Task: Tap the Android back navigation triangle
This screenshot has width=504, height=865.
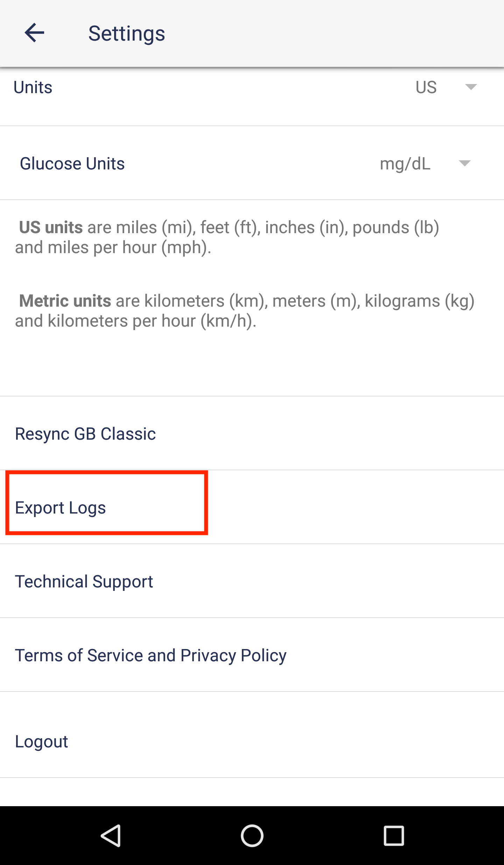Action: point(111,836)
